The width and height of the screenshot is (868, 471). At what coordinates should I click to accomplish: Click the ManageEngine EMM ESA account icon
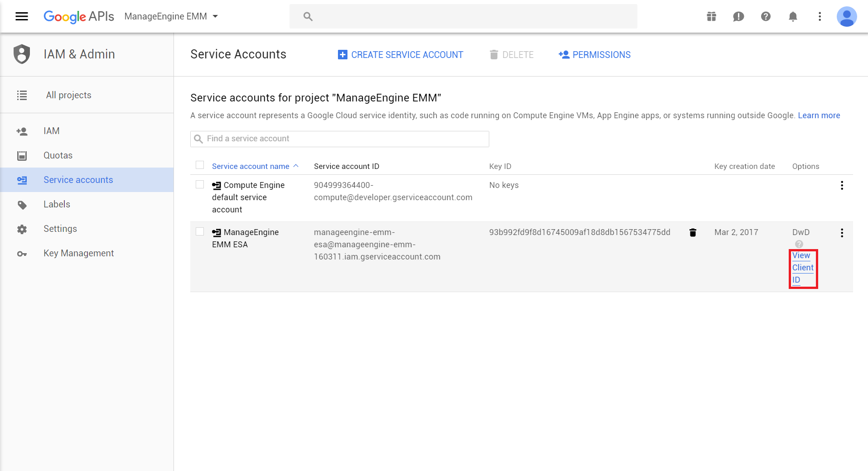tap(217, 233)
